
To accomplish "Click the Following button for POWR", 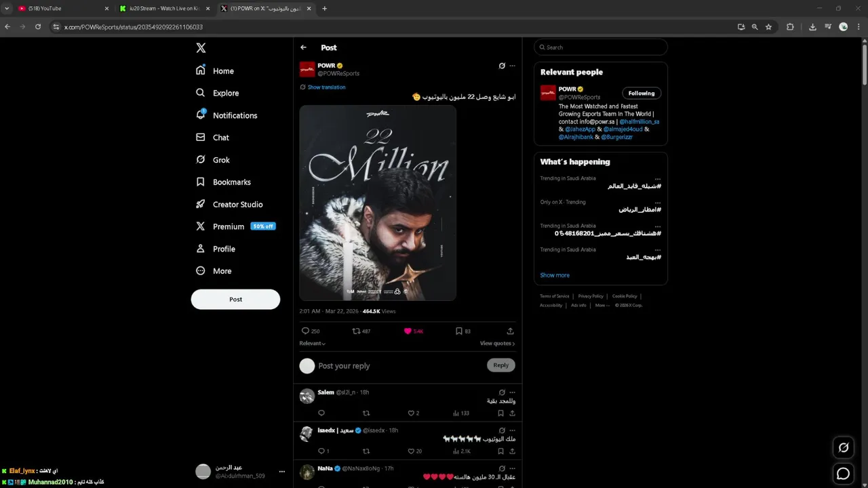I will 642,93.
